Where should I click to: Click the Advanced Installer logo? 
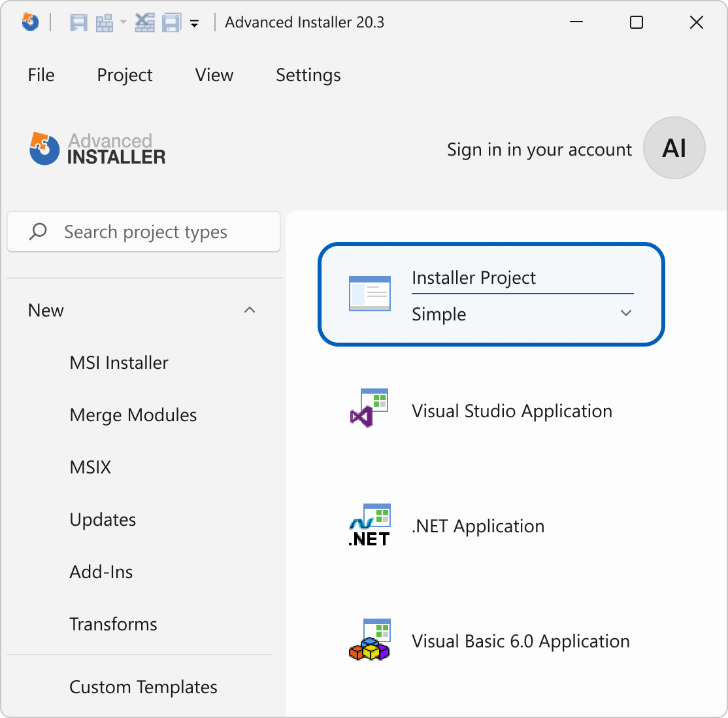point(97,148)
